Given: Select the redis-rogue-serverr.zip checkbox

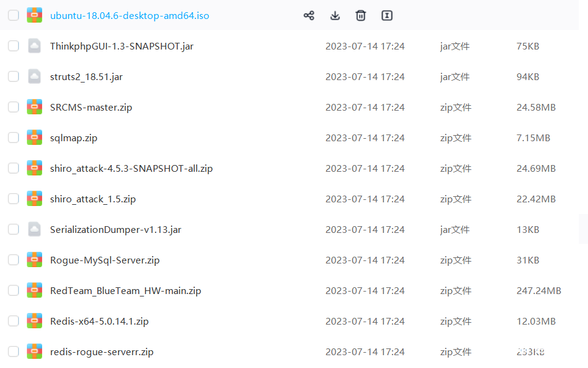Looking at the screenshot, I should point(13,351).
